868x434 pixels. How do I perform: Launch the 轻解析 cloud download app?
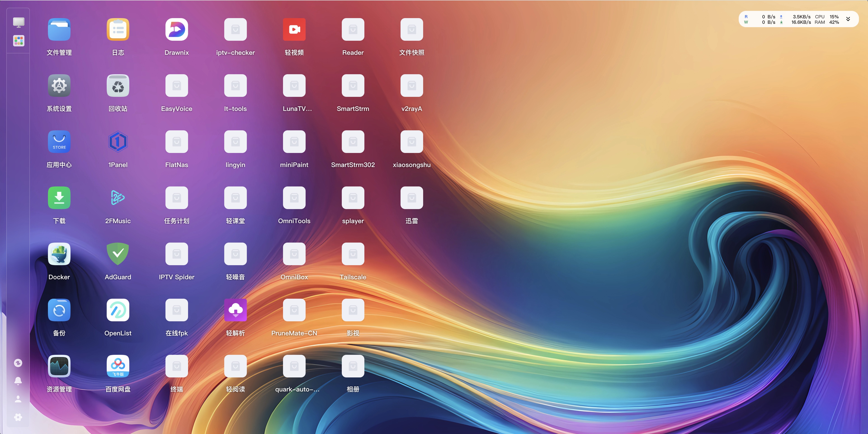(x=235, y=310)
